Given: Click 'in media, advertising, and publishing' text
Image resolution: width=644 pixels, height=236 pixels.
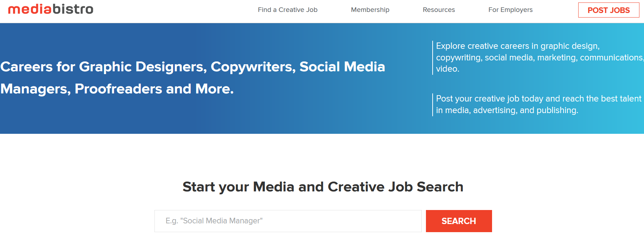Looking at the screenshot, I should pyautogui.click(x=507, y=110).
